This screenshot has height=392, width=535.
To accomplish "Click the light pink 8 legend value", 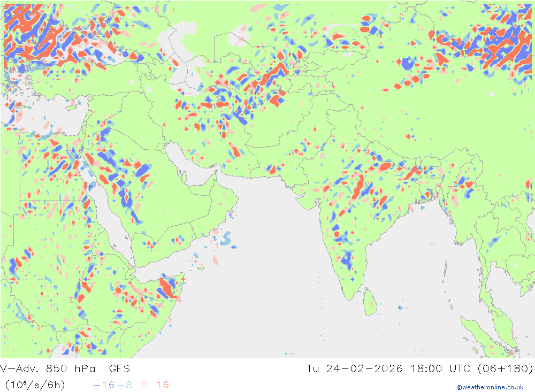I will click(x=144, y=385).
